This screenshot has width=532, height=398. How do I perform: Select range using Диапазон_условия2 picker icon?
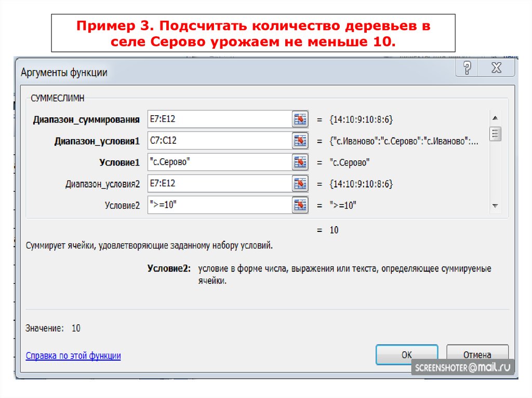(300, 183)
